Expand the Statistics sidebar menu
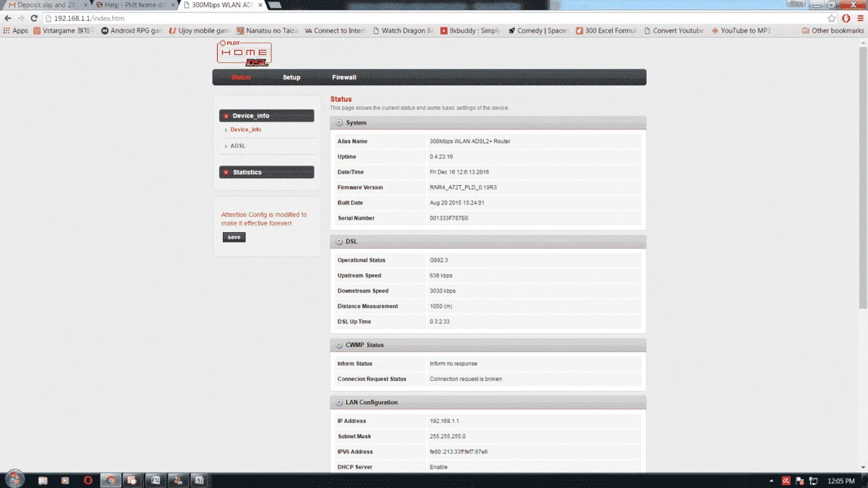The width and height of the screenshot is (868, 488). tap(267, 172)
